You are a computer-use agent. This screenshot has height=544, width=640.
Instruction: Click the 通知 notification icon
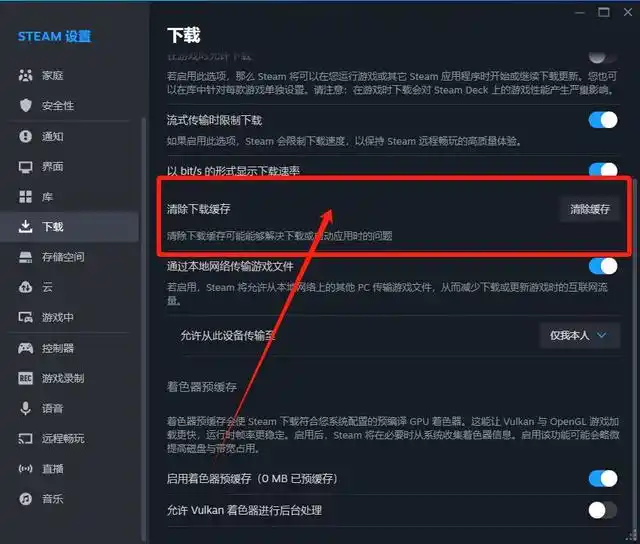[25, 136]
